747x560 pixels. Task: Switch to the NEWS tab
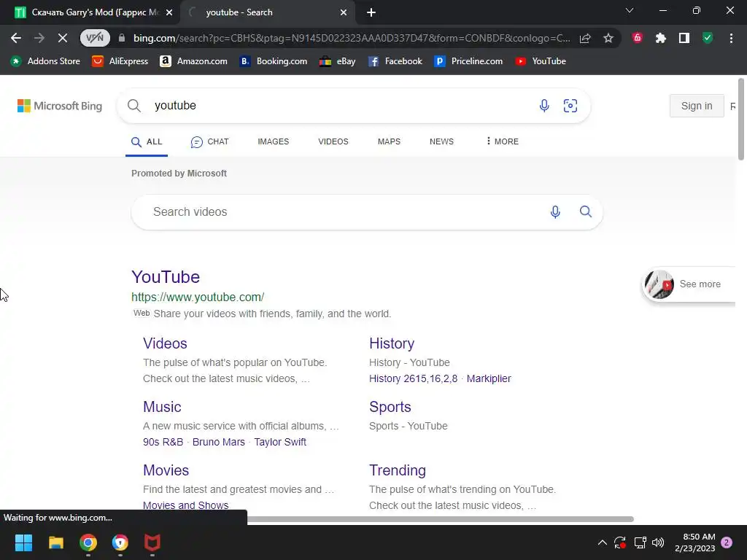[441, 142]
